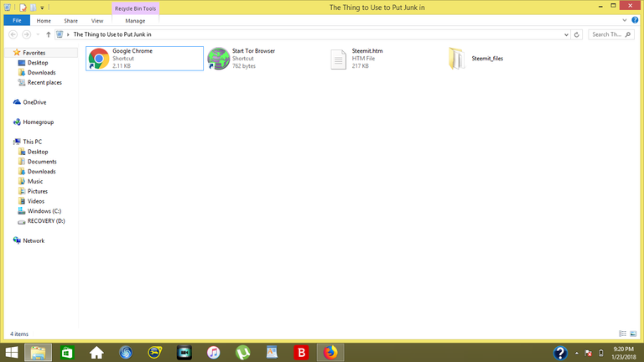
Task: Switch to large icons view layout
Action: [633, 334]
